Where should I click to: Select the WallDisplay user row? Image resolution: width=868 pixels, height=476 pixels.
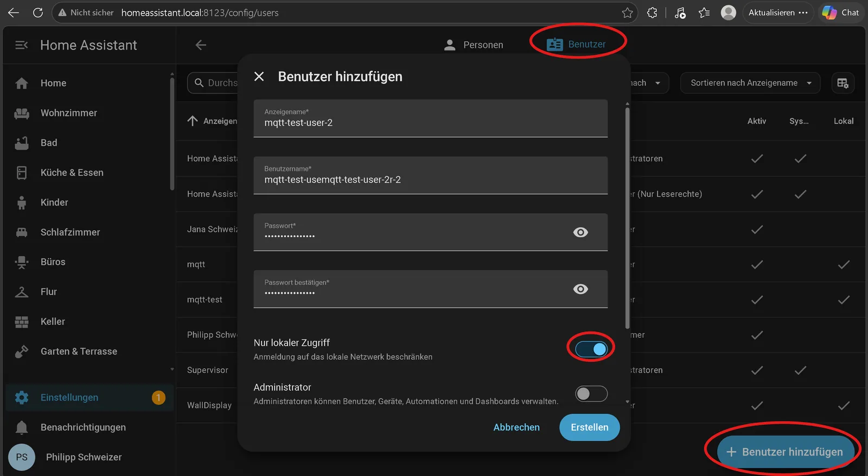[x=209, y=405]
